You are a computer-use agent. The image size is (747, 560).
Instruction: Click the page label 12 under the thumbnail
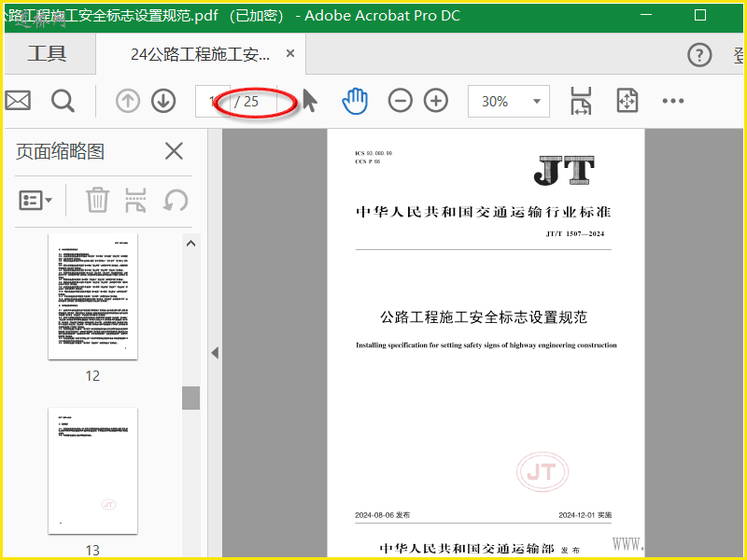(x=92, y=376)
